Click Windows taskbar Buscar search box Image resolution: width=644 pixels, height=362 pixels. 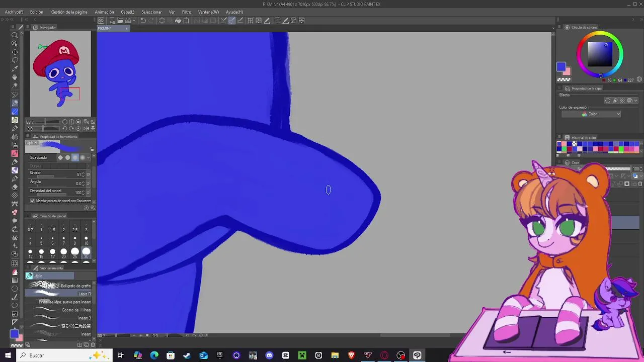click(65, 355)
